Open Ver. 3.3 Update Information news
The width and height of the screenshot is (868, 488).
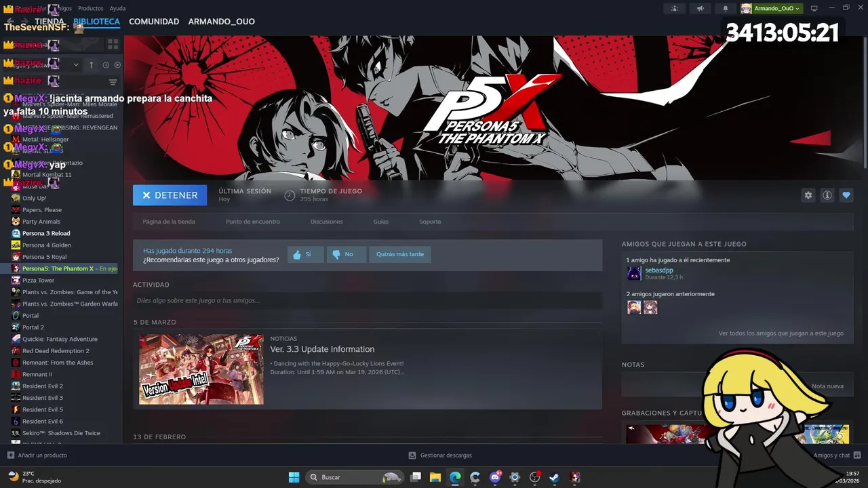click(322, 349)
